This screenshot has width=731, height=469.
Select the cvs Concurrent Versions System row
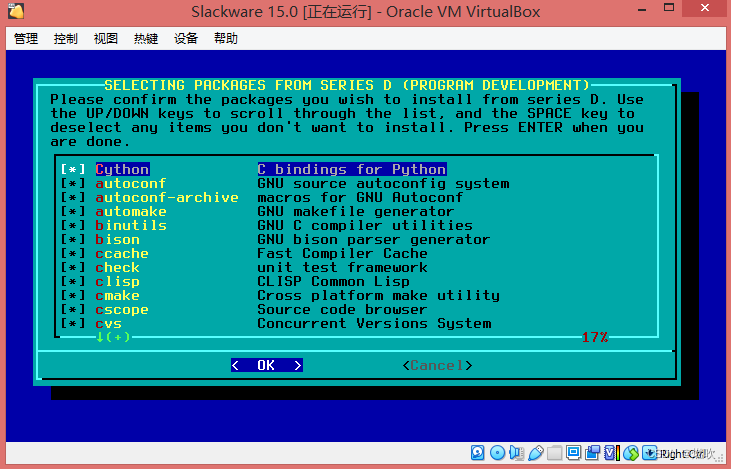(x=276, y=323)
